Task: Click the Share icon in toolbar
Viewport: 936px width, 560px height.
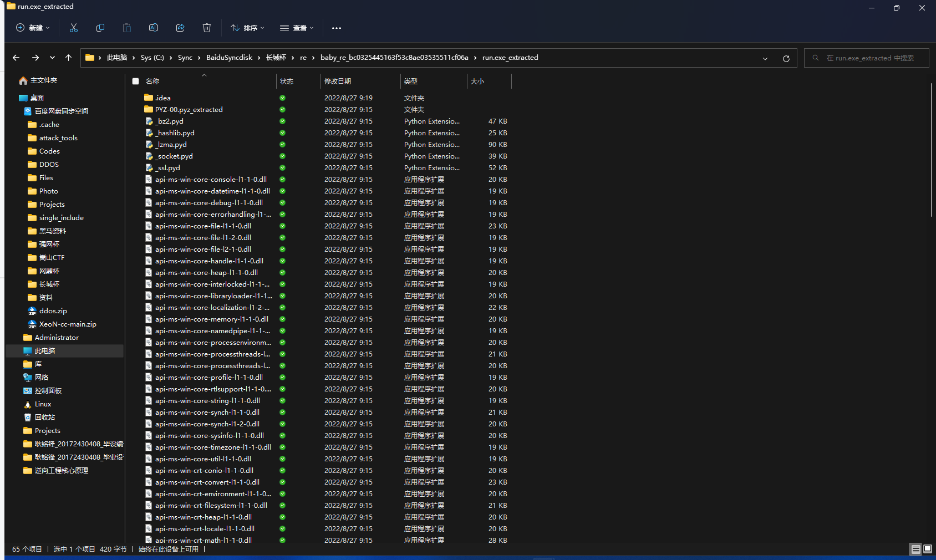Action: (x=180, y=28)
